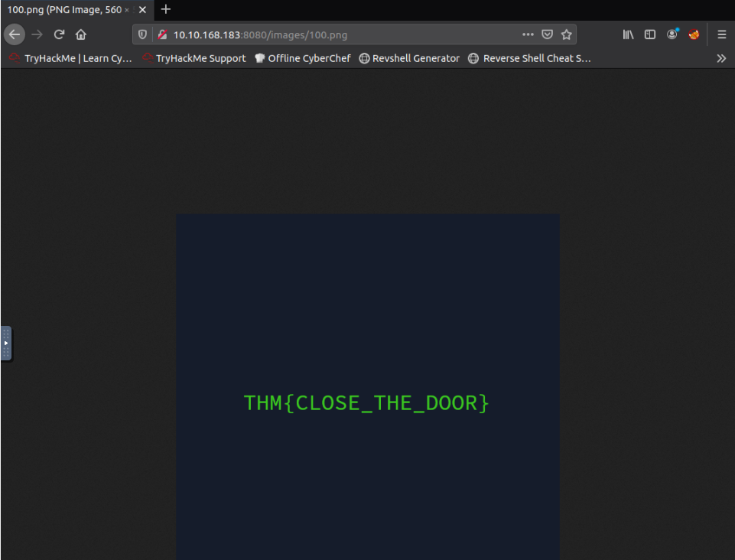Open Revshell Generator bookmark
This screenshot has height=560, width=735.
coord(409,59)
